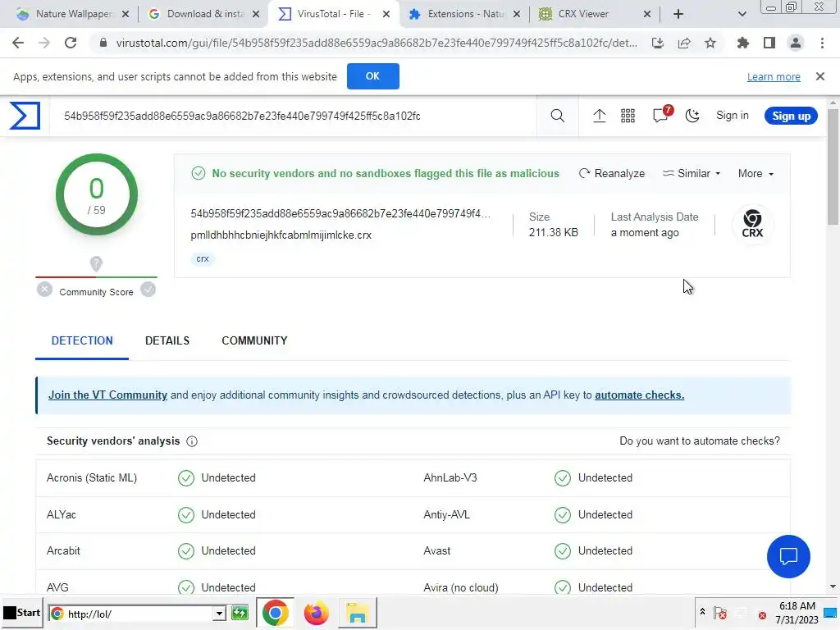Toggle the browser side panel icon
Viewport: 840px width, 630px height.
(x=769, y=43)
